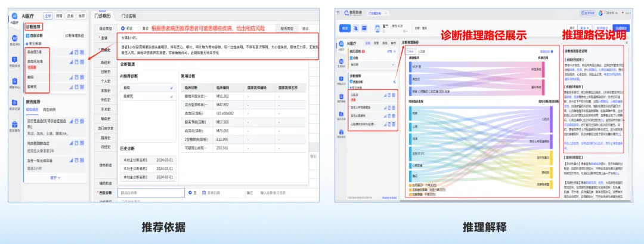Select the 全部 filter tab in left AI医疗 panel

pos(48,16)
